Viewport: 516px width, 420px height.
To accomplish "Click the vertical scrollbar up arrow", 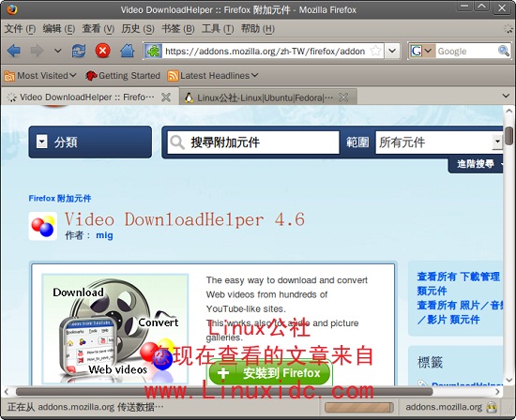I will (x=508, y=112).
